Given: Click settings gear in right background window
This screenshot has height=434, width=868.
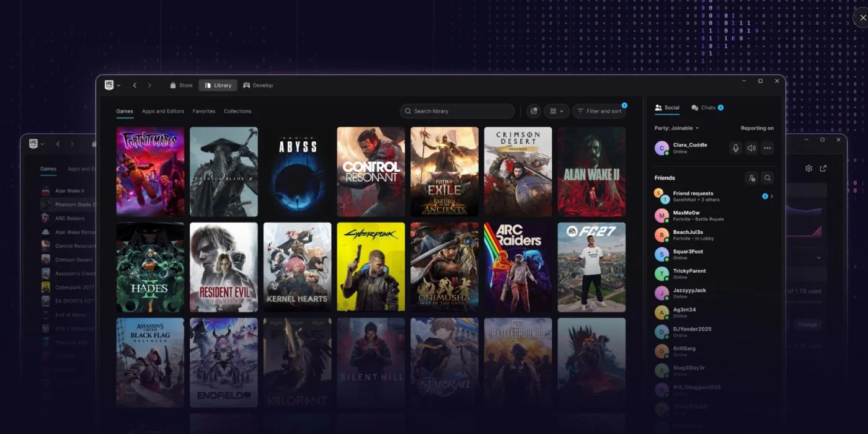Looking at the screenshot, I should (x=808, y=169).
